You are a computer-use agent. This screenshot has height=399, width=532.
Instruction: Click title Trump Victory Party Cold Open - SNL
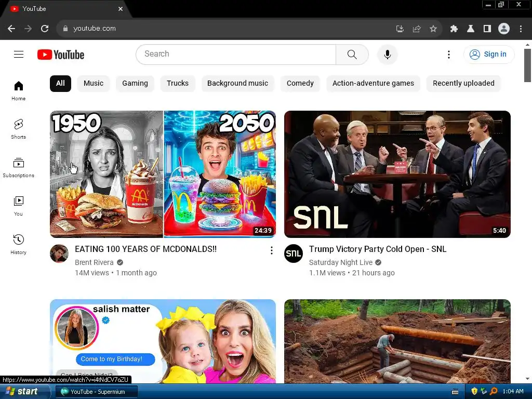tap(378, 249)
